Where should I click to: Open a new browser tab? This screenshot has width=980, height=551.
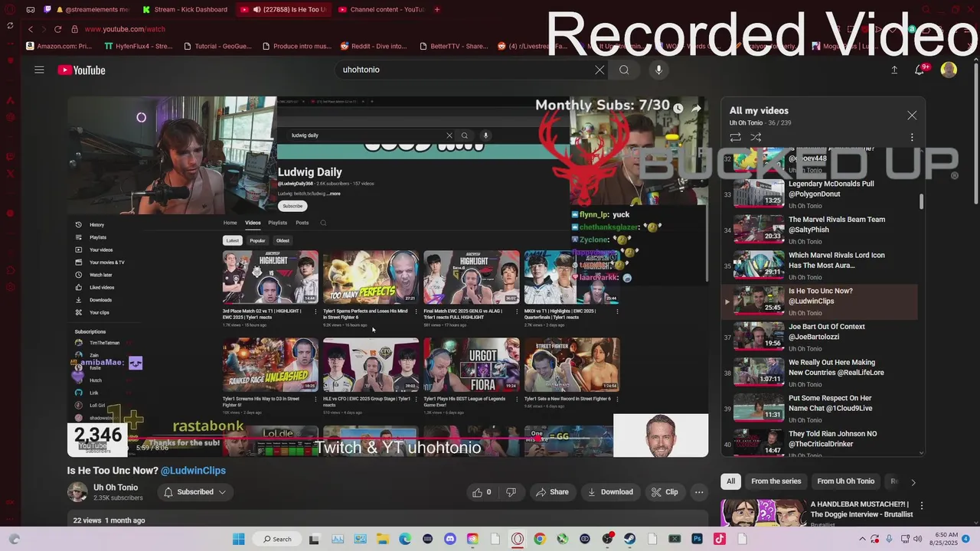[x=437, y=9]
